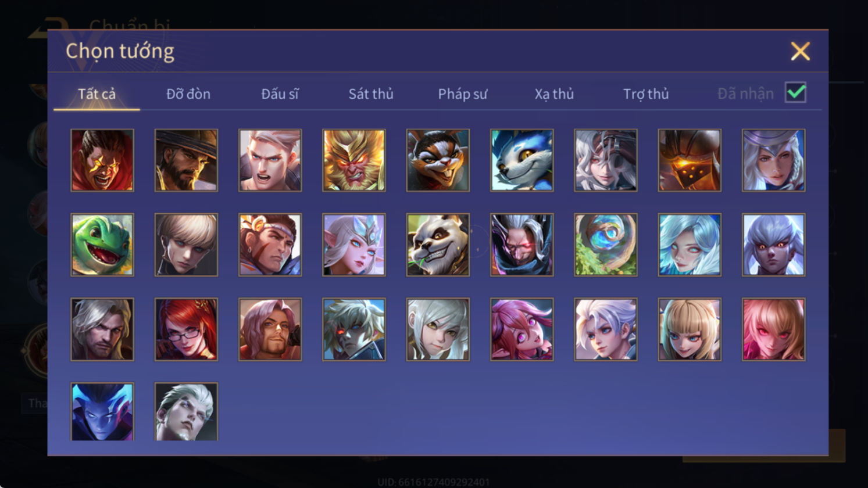Select the Tất cả tab

click(x=97, y=94)
